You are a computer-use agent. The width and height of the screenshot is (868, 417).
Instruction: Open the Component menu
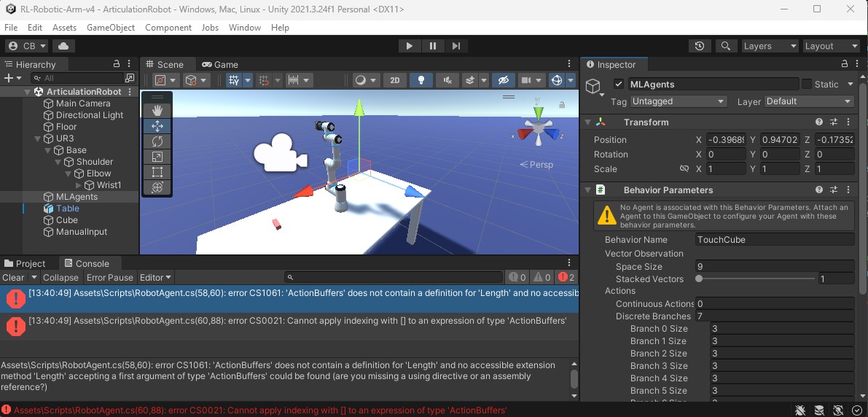168,28
